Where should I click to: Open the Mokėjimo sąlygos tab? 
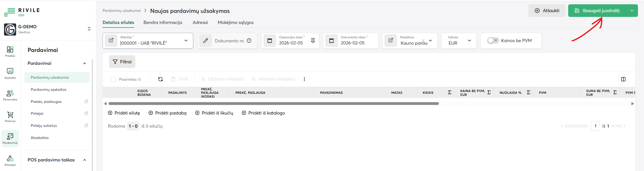click(x=236, y=22)
